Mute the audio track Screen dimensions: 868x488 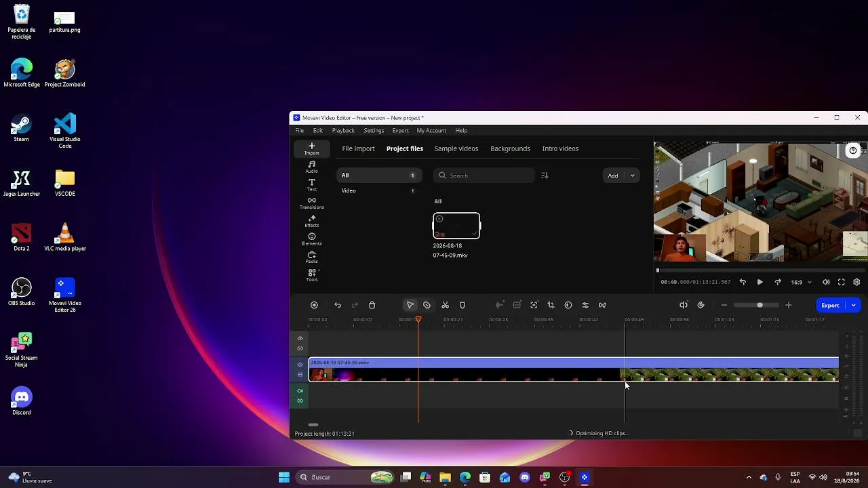(300, 390)
